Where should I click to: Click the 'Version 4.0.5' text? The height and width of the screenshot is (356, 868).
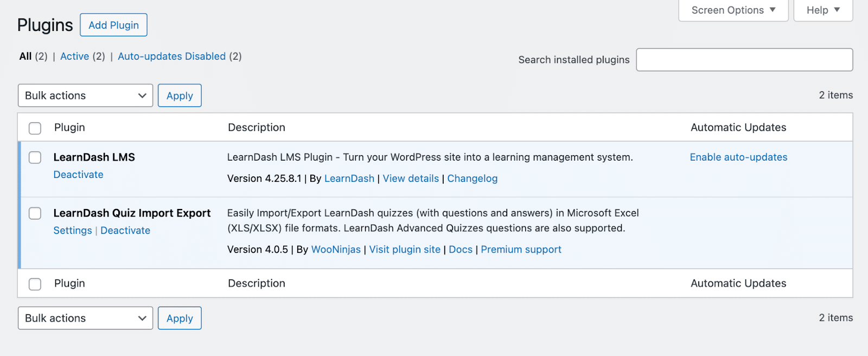click(258, 250)
